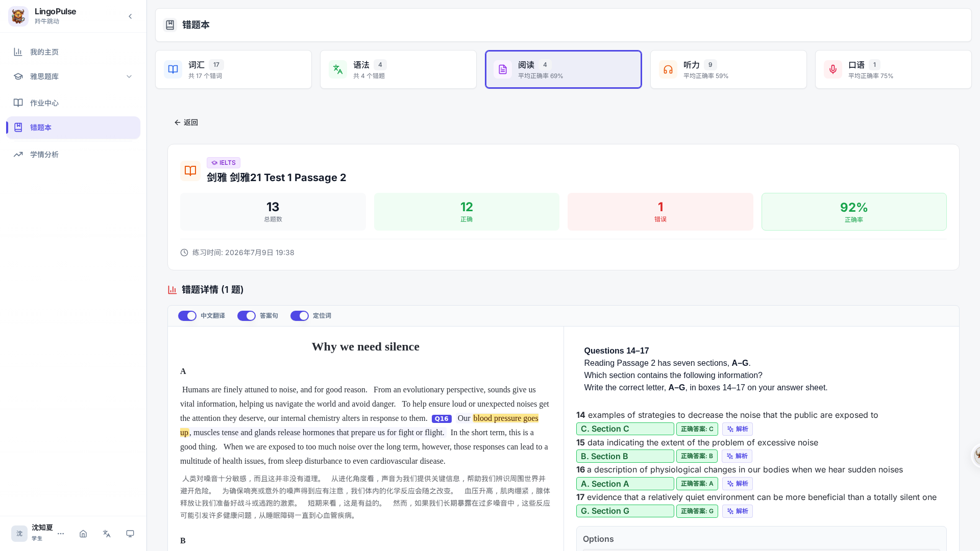The image size is (980, 551).
Task: Click the user name 沈知夏
Action: coord(42,528)
